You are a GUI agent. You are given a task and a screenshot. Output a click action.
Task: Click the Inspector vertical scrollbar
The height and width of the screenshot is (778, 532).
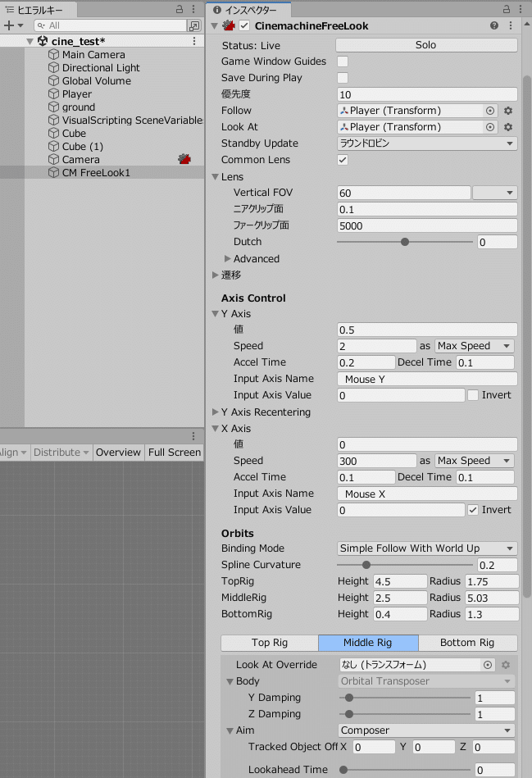[x=527, y=336]
